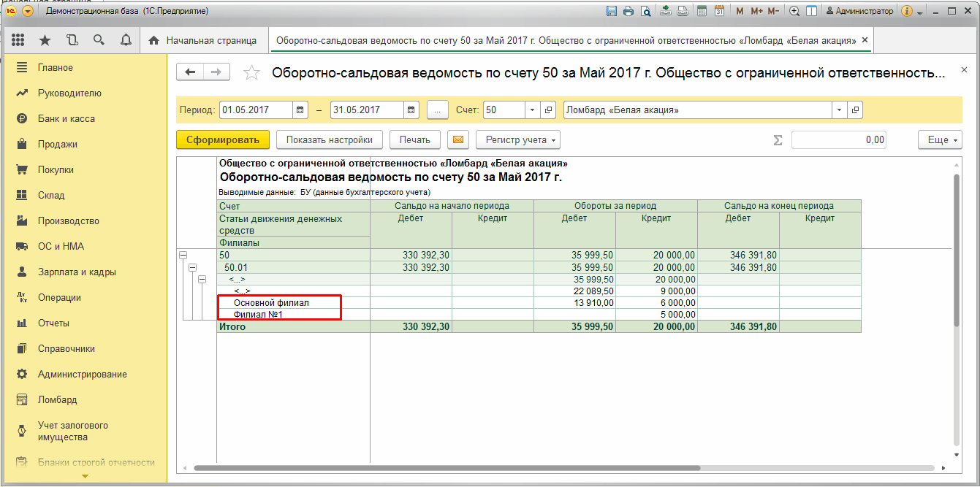Open calendar picker for end date 31.05.2017
The image size is (980, 487).
point(412,110)
